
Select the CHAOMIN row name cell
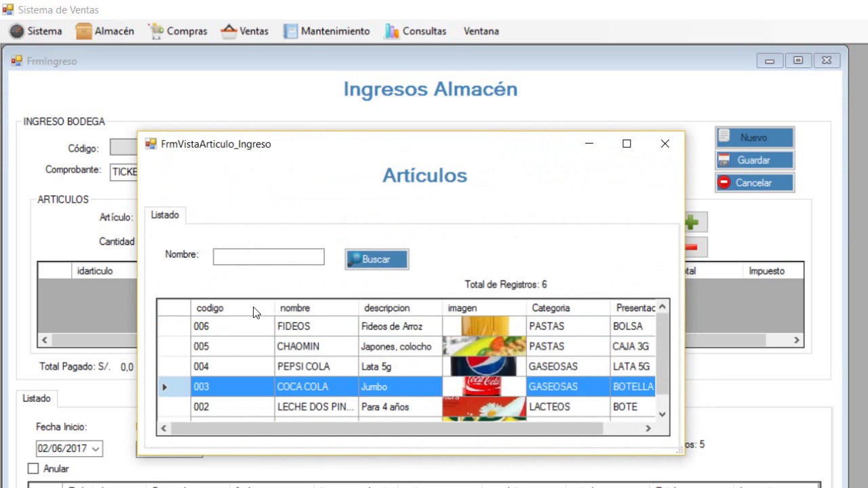pyautogui.click(x=316, y=346)
